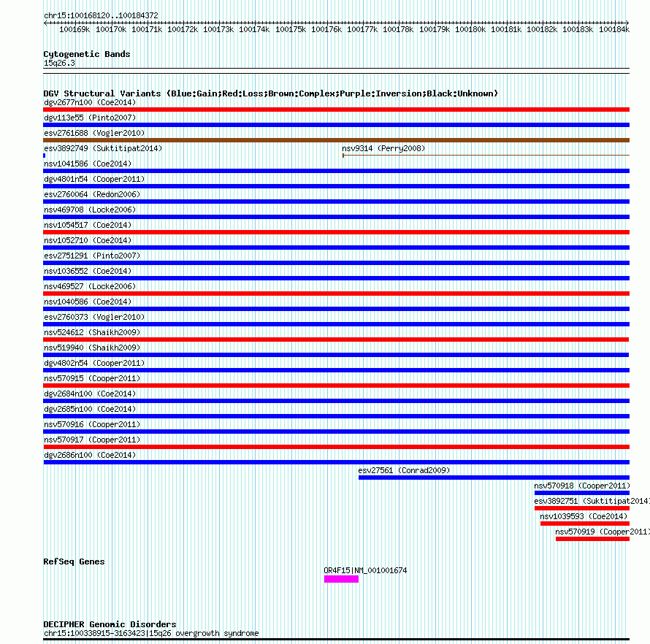650x644 pixels.
Task: Select the nsv9314 (Perry2008) variant label
Action: (x=383, y=148)
